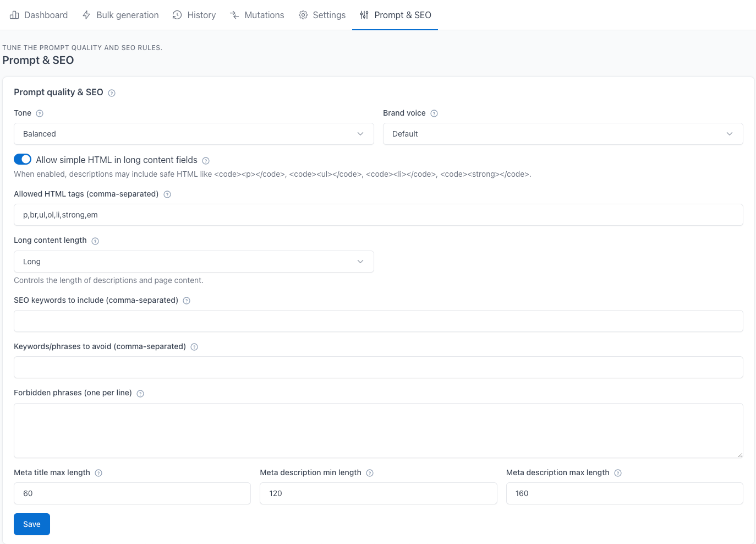The height and width of the screenshot is (544, 756).
Task: Open help icon for Allowed HTML tags
Action: click(x=167, y=194)
